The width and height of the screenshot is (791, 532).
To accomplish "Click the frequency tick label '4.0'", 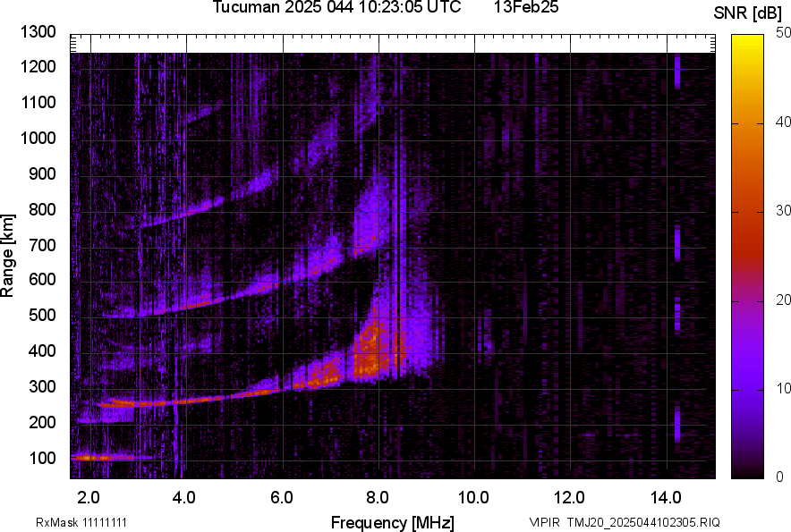I will point(183,498).
